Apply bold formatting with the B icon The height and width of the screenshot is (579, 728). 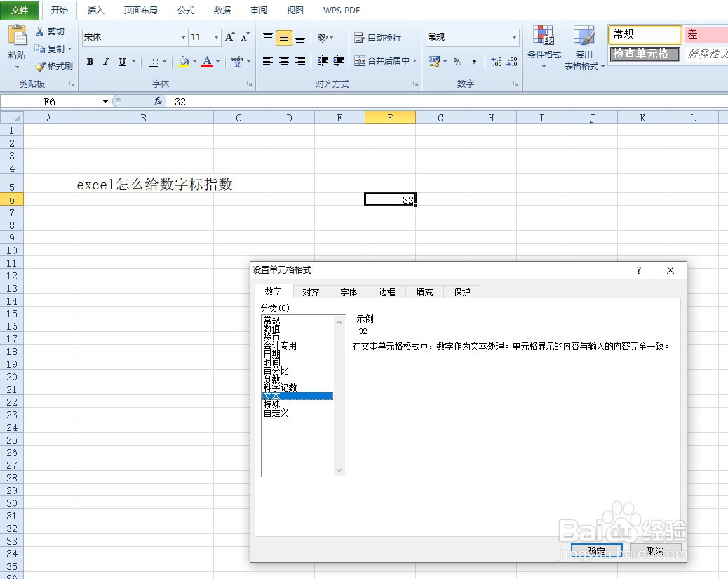[90, 62]
